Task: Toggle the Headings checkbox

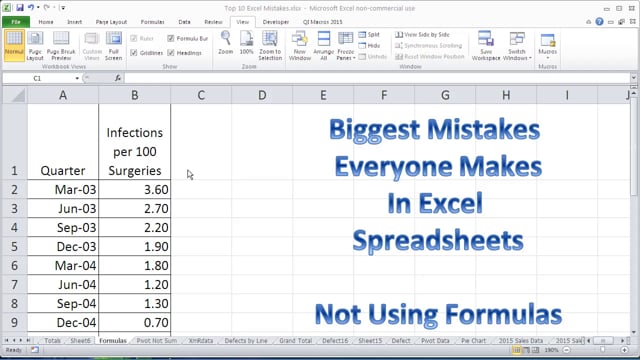Action: coord(171,53)
